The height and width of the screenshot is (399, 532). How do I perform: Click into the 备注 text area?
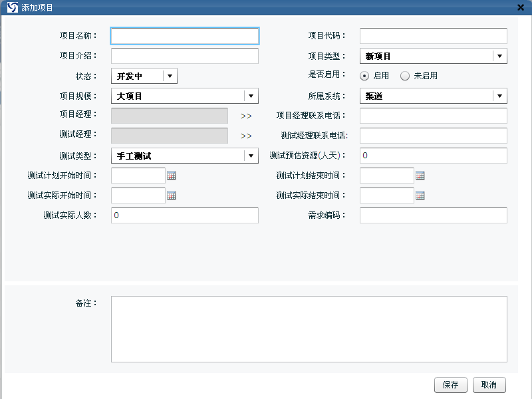click(309, 329)
